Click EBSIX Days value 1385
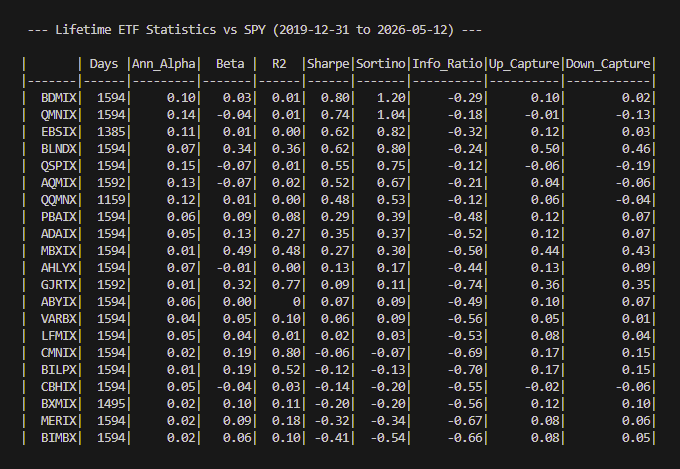This screenshot has height=469, width=680. (111, 132)
